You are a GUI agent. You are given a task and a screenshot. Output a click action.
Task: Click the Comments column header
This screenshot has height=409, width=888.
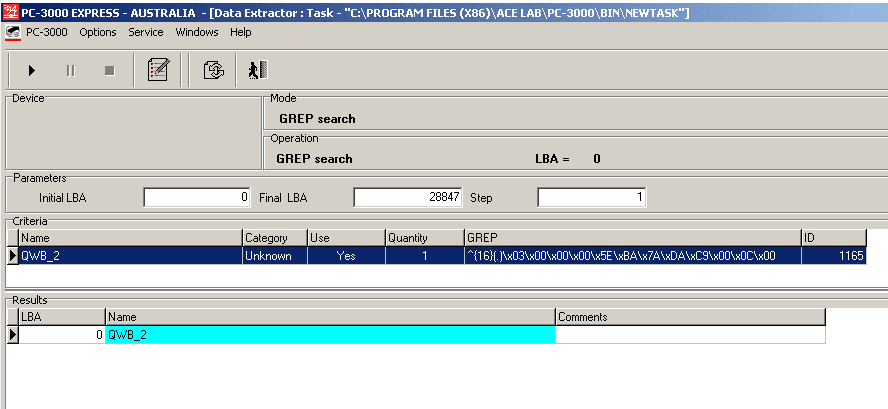click(690, 317)
